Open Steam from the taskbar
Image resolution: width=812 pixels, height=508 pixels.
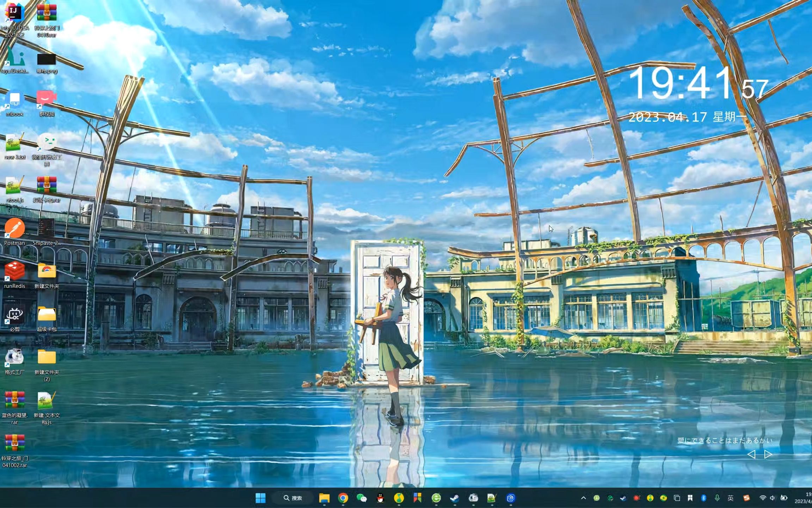[x=455, y=498]
